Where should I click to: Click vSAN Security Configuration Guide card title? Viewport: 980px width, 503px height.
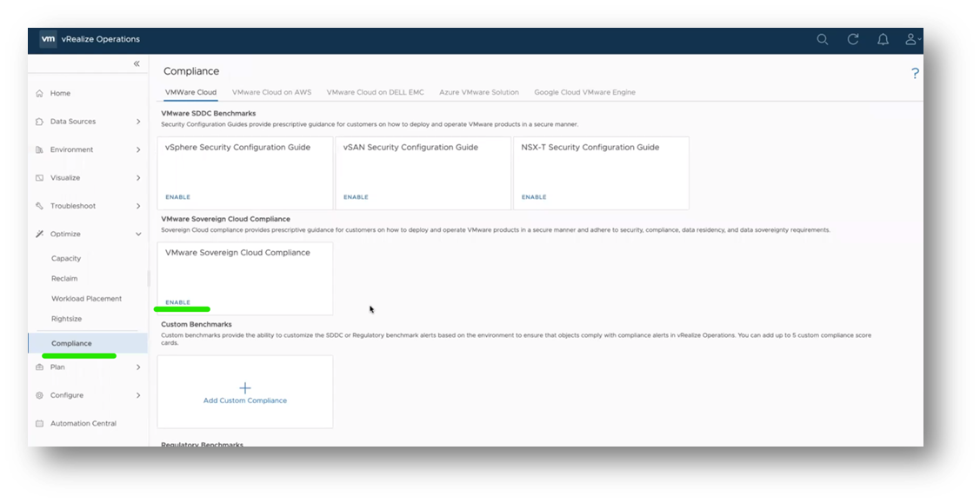pos(410,148)
